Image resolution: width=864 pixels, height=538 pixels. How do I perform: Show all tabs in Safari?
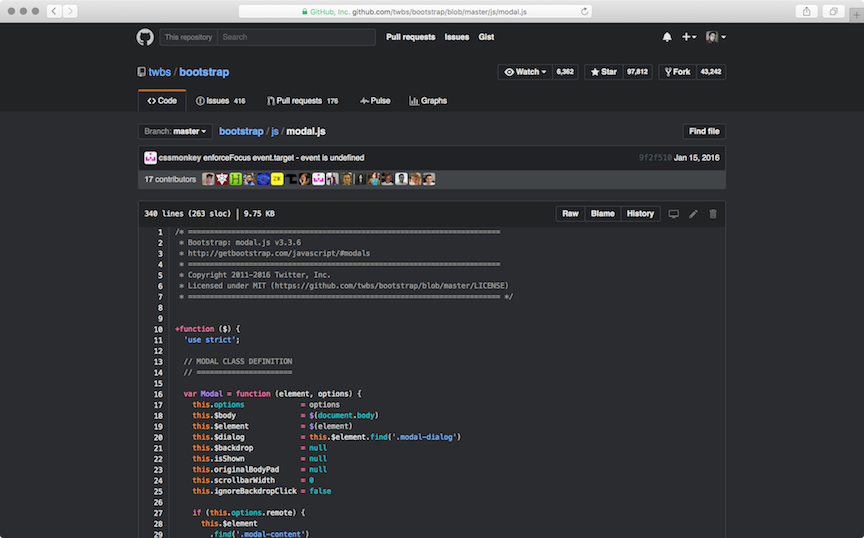coord(834,11)
